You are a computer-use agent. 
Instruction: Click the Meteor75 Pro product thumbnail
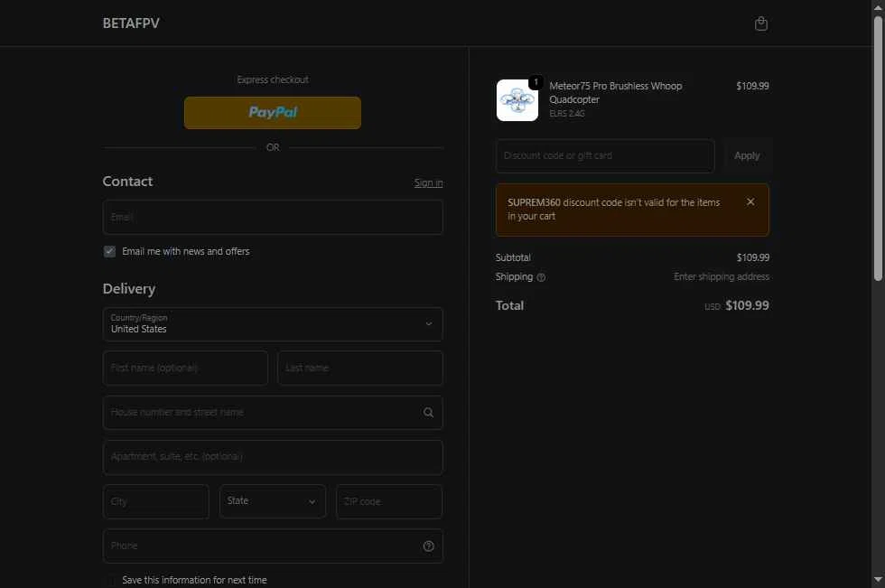517,100
